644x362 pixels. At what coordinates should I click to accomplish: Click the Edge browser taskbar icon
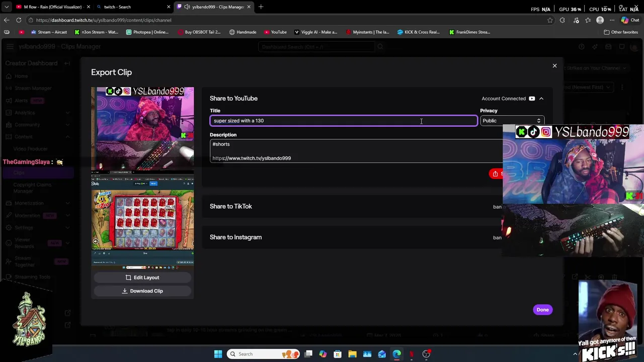(x=396, y=354)
